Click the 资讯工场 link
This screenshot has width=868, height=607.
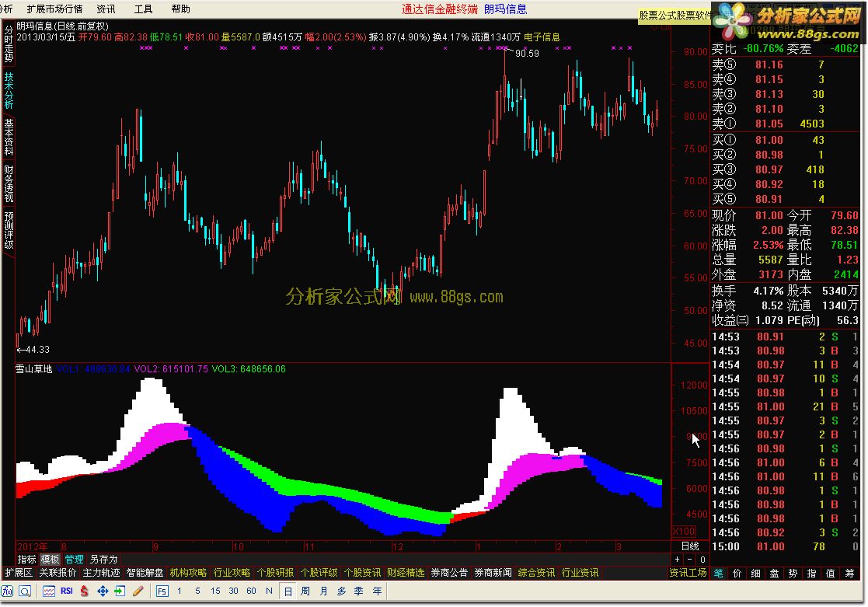pos(688,573)
